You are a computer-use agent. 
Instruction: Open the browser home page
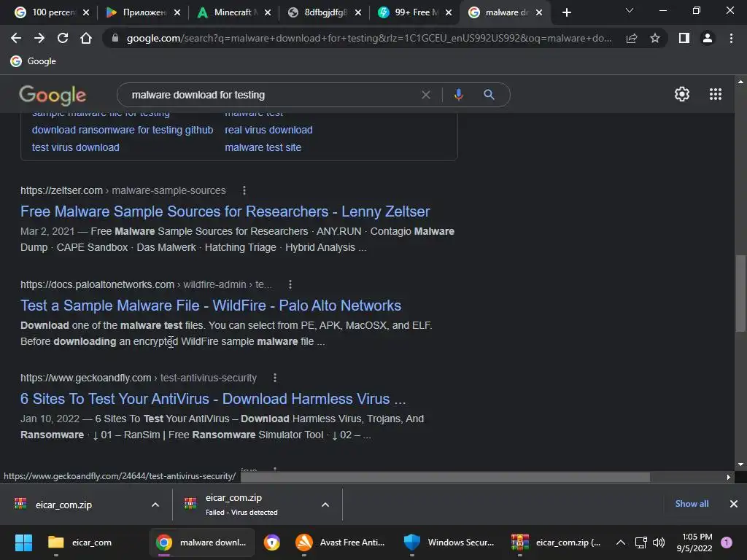tap(86, 38)
